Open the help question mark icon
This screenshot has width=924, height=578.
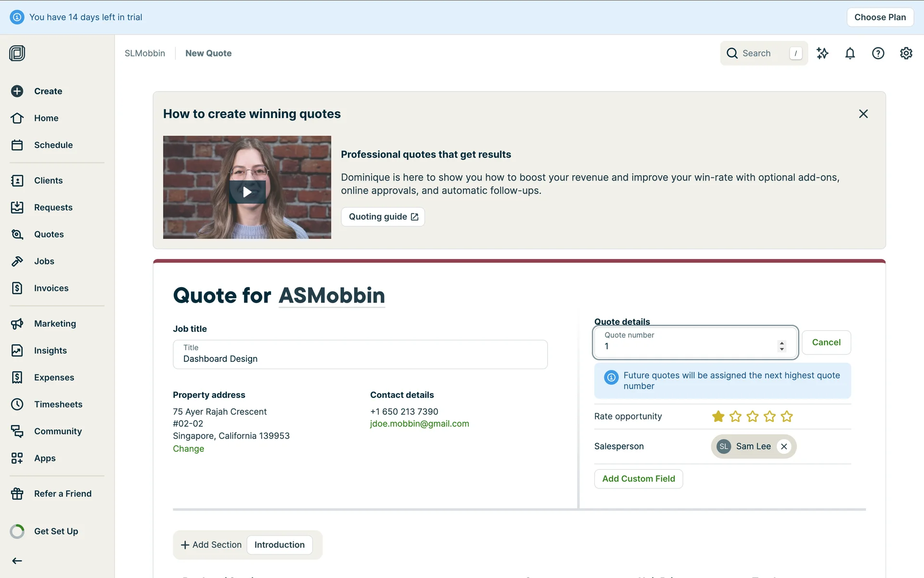[878, 53]
